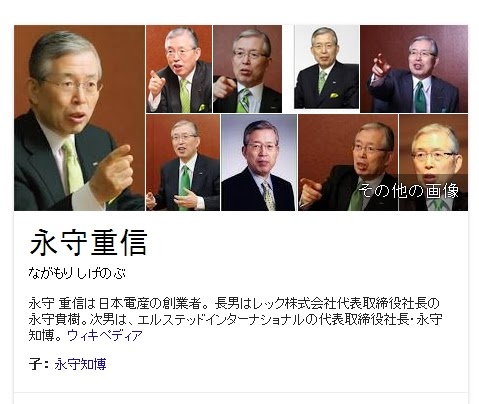Open the large main portrait photo
Screen dimensions: 479x404
pyautogui.click(x=79, y=118)
